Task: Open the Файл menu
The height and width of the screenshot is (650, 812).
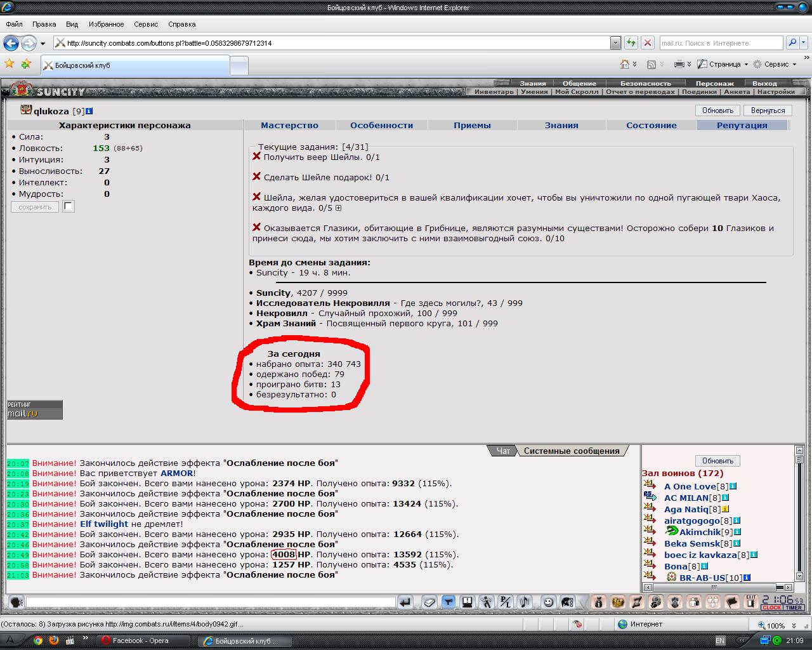Action: [x=14, y=24]
